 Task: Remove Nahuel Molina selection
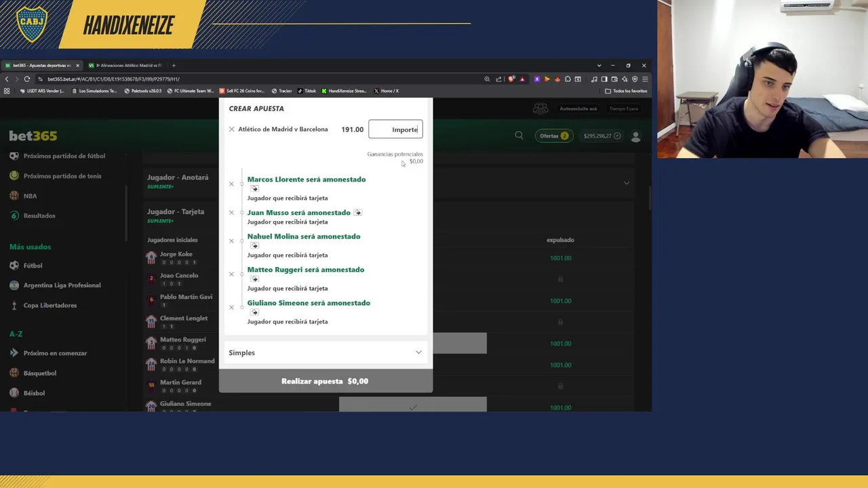point(231,241)
